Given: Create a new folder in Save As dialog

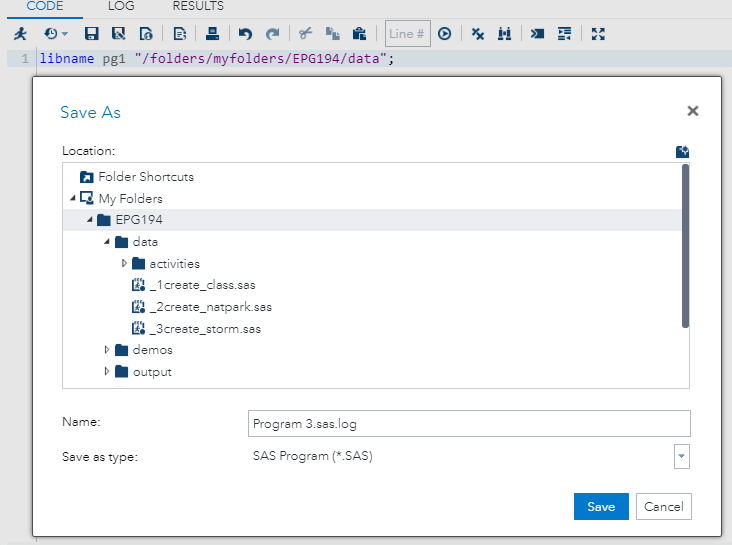Looking at the screenshot, I should point(682,151).
